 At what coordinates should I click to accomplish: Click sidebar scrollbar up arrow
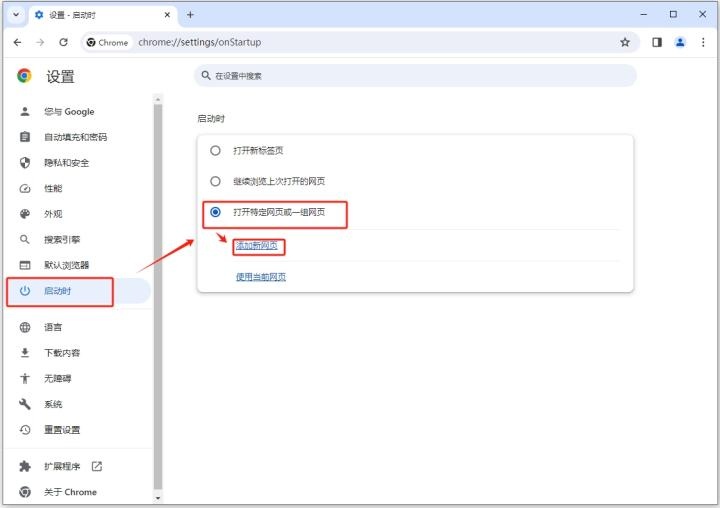pyautogui.click(x=158, y=99)
